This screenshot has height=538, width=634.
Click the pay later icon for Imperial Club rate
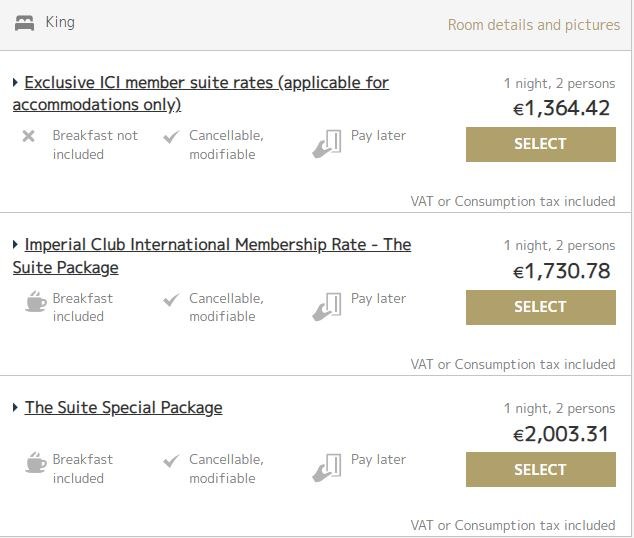pyautogui.click(x=327, y=307)
